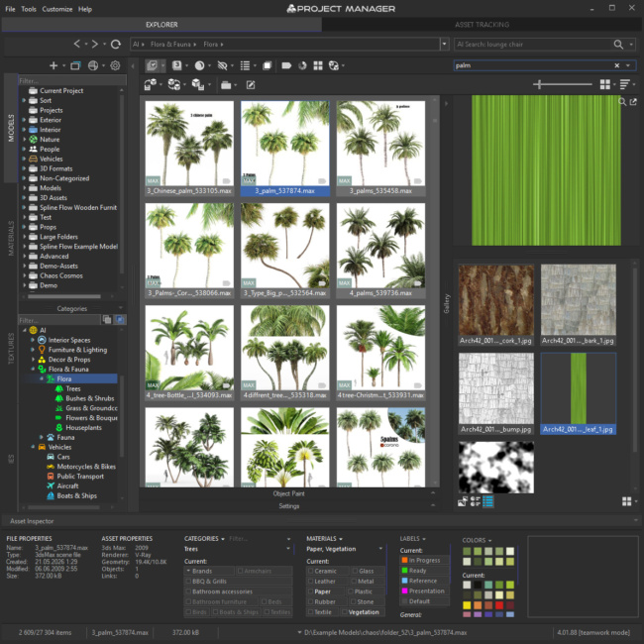
Task: Click the pie/clock filter icon in toolbar
Action: 199,65
